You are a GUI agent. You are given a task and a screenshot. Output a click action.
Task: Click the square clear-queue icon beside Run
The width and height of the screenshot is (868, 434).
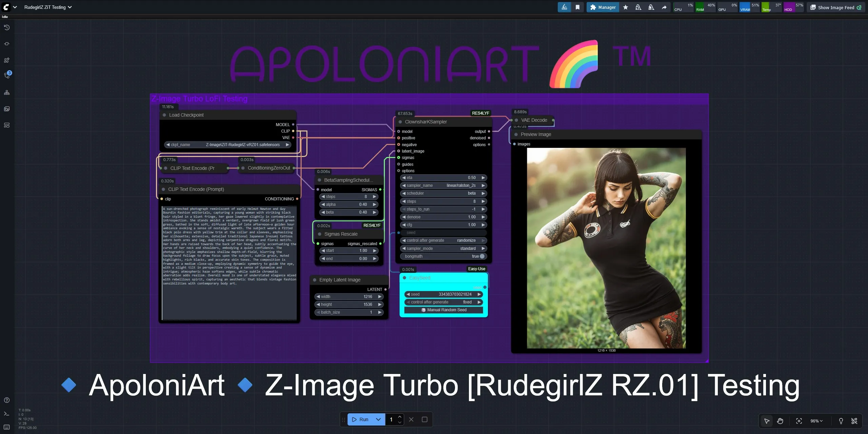tap(425, 419)
